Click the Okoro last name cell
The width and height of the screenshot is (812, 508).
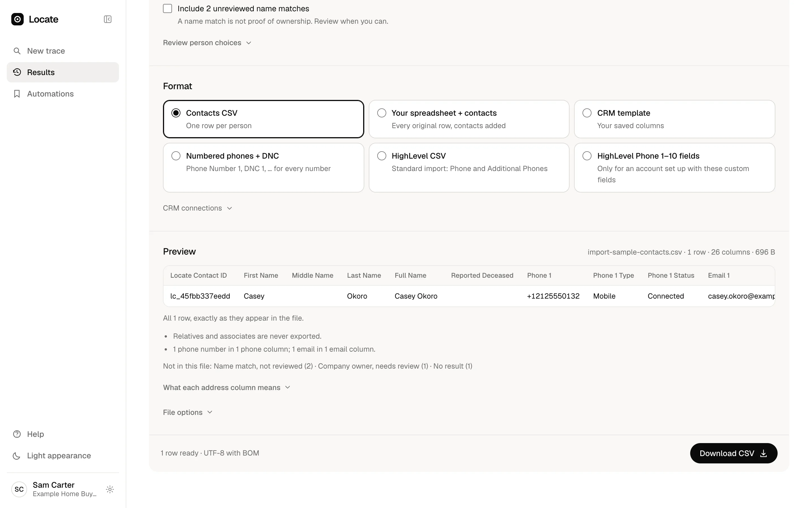tap(357, 296)
